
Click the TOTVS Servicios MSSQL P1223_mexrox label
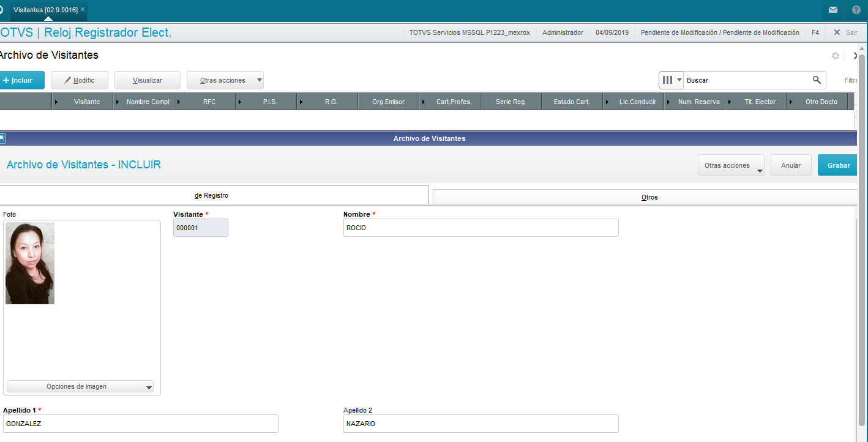tap(470, 32)
